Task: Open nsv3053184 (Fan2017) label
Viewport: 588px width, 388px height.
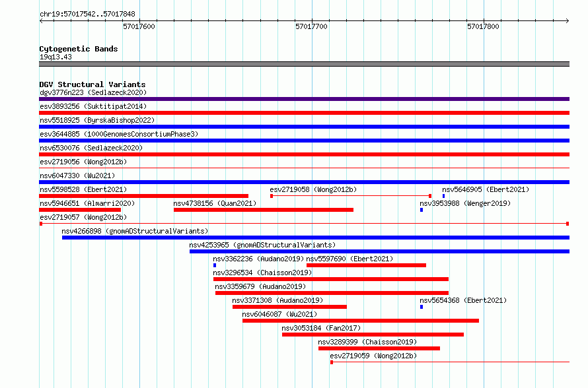Action: 321,328
